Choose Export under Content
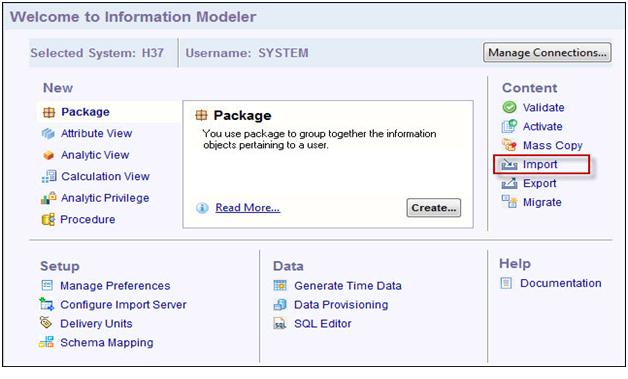 (x=539, y=183)
